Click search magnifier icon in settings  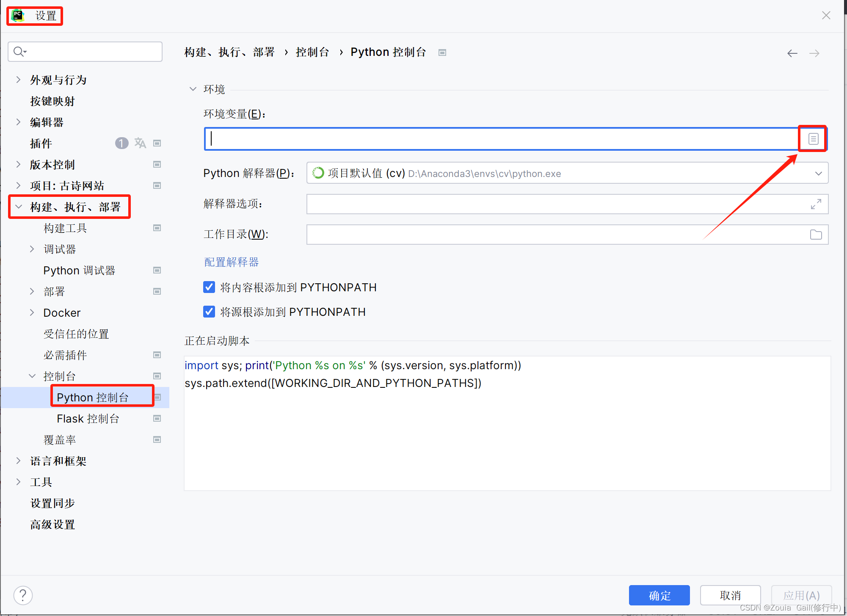pos(19,52)
